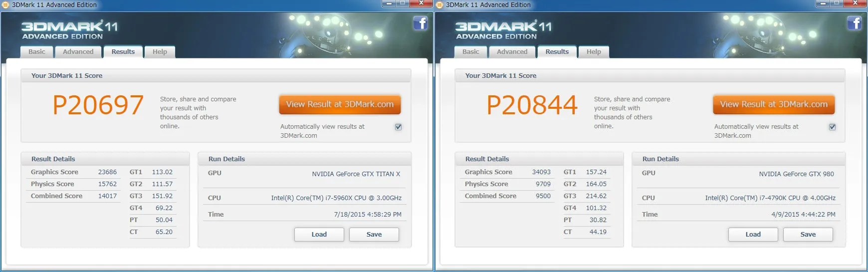
Task: Click Combined Score value 14017
Action: click(107, 196)
